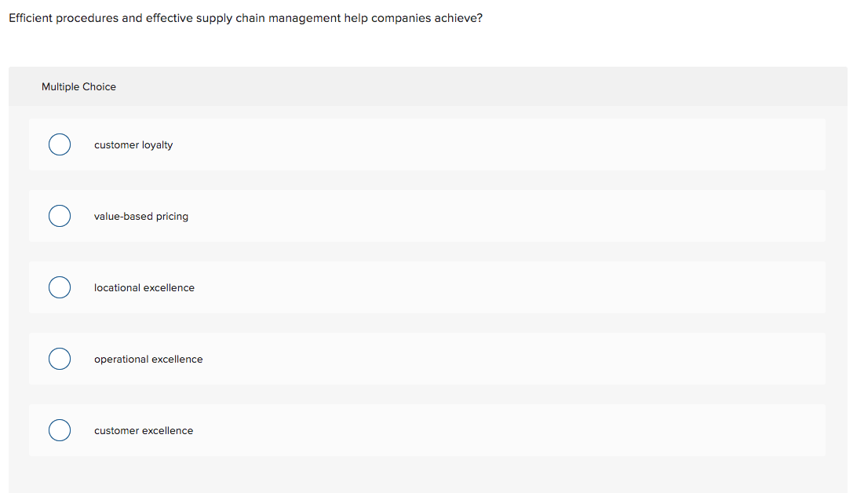The image size is (868, 493).
Task: Click the 'locational excellence' text label
Action: coord(144,287)
